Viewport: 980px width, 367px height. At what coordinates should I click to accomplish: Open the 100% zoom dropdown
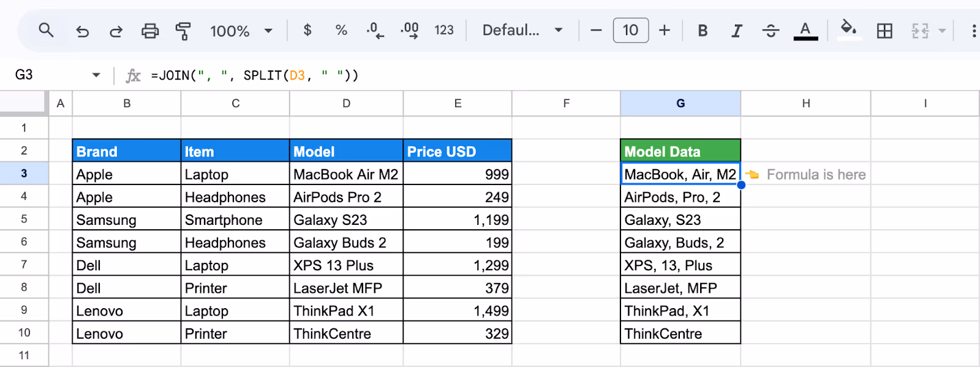241,31
